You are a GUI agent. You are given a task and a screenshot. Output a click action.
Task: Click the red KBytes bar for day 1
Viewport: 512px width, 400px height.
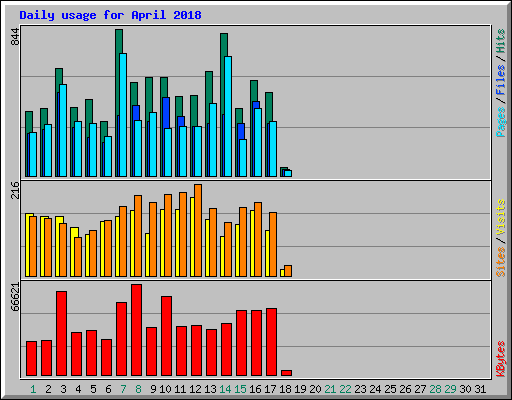pos(32,358)
